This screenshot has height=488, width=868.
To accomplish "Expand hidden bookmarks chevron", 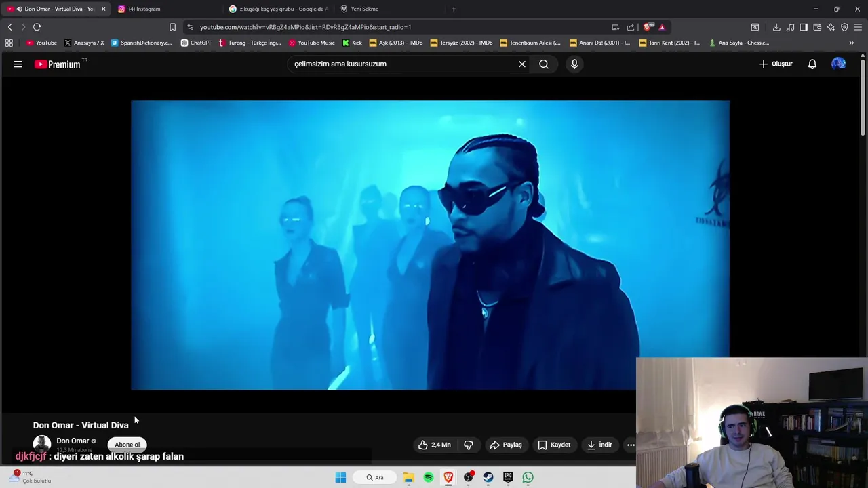I will coord(852,43).
